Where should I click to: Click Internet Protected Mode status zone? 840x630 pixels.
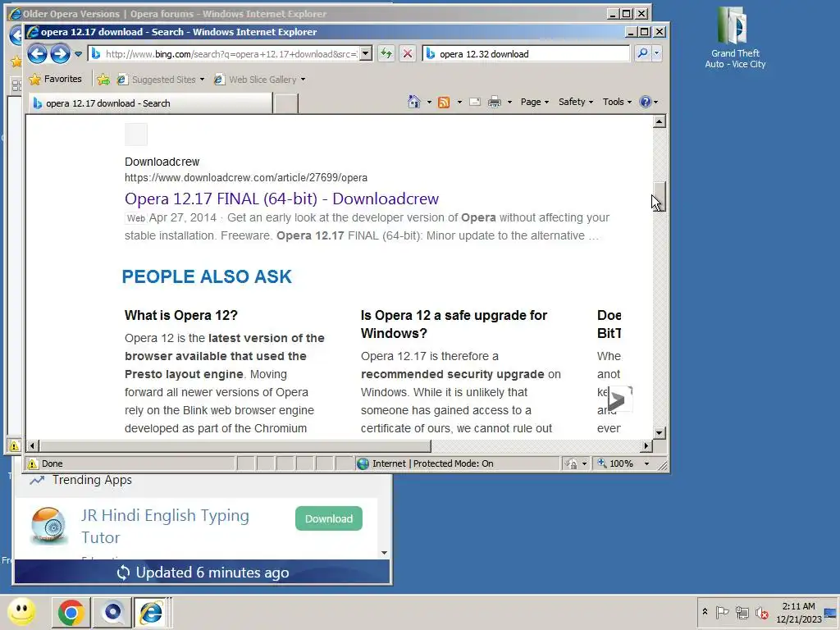pyautogui.click(x=426, y=464)
